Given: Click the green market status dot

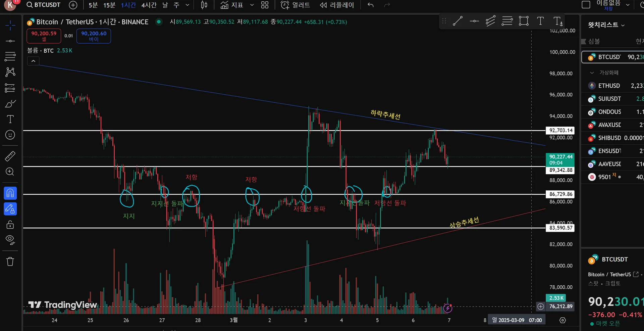Looking at the screenshot, I should tap(159, 22).
